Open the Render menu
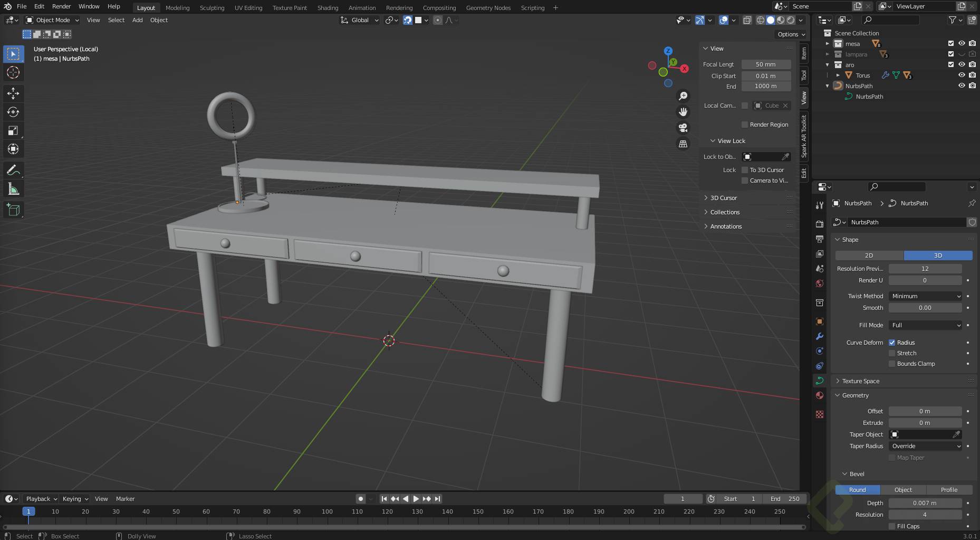 coord(61,6)
